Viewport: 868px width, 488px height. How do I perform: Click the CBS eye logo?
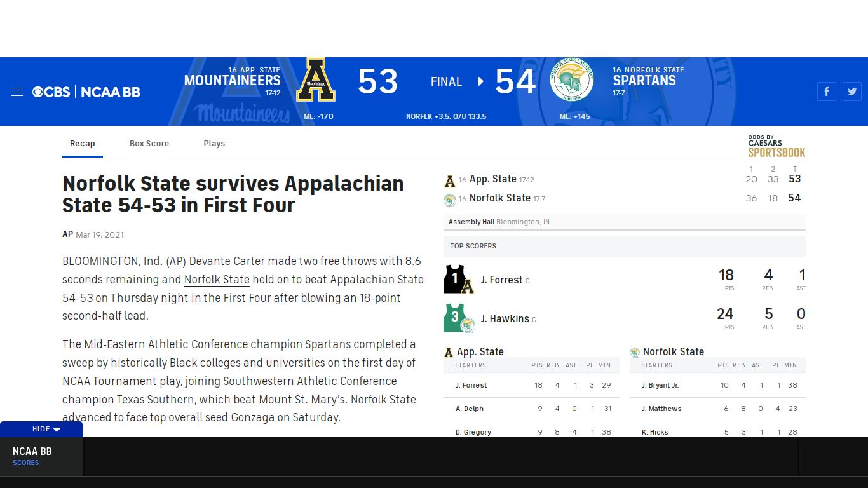tap(38, 92)
